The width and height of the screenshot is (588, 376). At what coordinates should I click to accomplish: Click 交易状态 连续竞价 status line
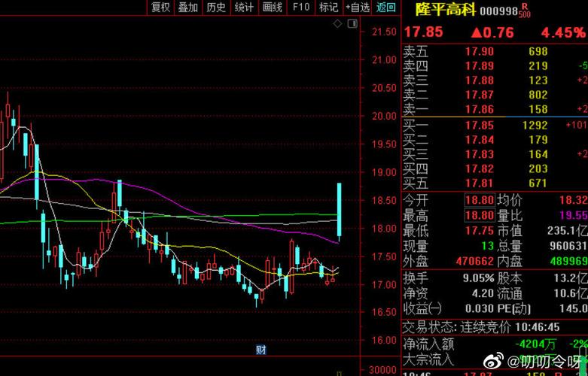click(x=481, y=327)
